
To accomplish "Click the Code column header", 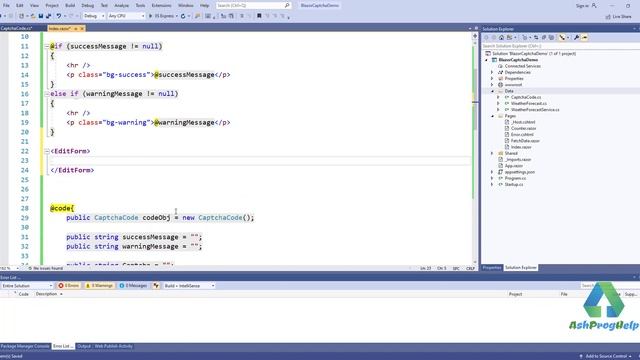I will [x=24, y=294].
